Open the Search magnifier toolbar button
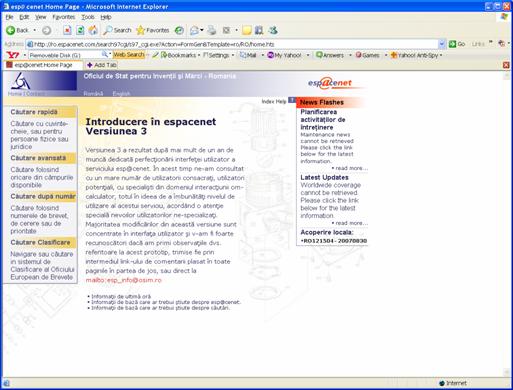513x390 pixels. pos(117,30)
